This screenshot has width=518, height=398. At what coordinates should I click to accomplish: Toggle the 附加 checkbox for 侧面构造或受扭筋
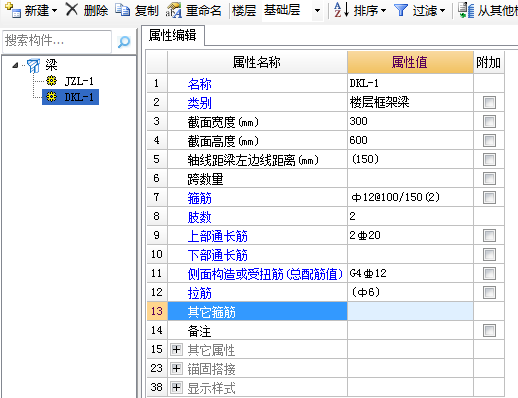tap(489, 273)
